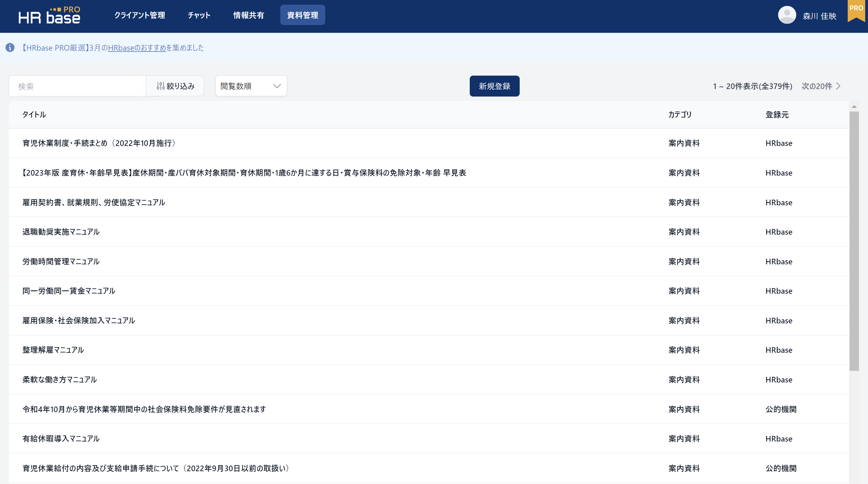Click the next-page chevron beside 次の20件
Viewport: 868px width, 484px height.
838,86
